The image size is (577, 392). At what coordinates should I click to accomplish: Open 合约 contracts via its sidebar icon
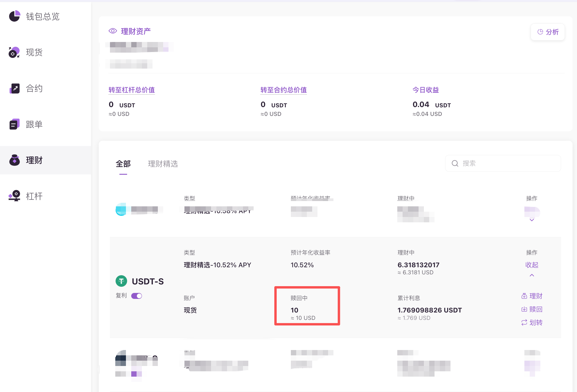14,88
